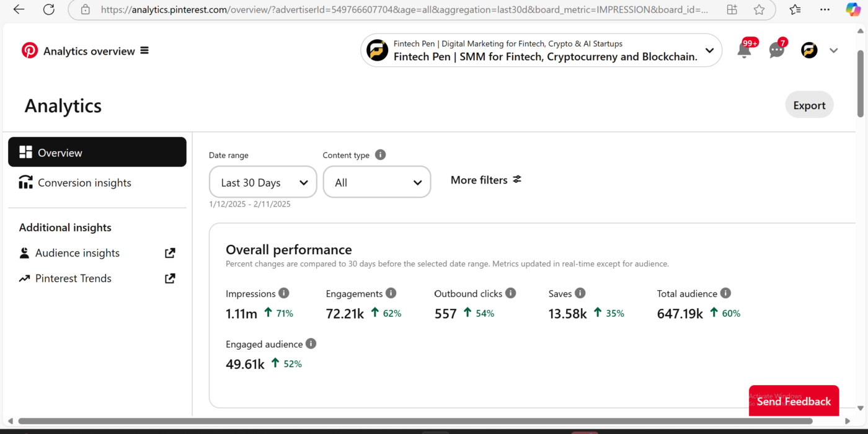Show info for the Engaged audience metric
Image resolution: width=868 pixels, height=434 pixels.
pyautogui.click(x=311, y=343)
